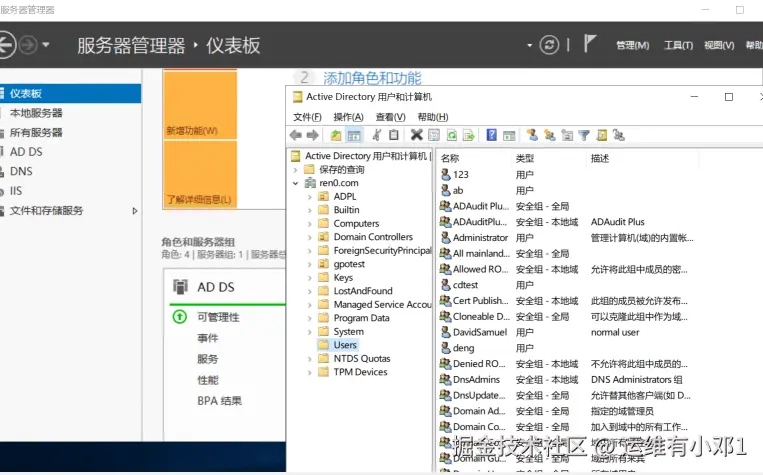Refresh the AD Users list with the green refresh icon
The width and height of the screenshot is (763, 475).
pyautogui.click(x=452, y=135)
